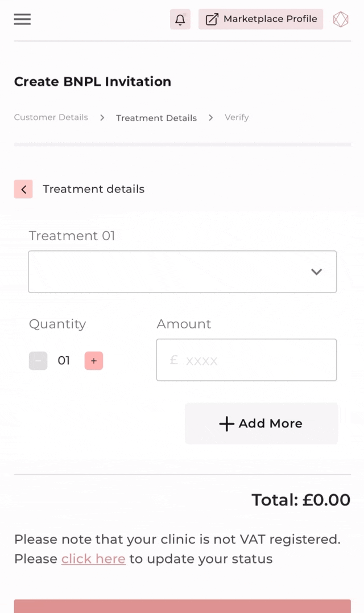Click the Add More button
This screenshot has height=613, width=364.
point(261,423)
